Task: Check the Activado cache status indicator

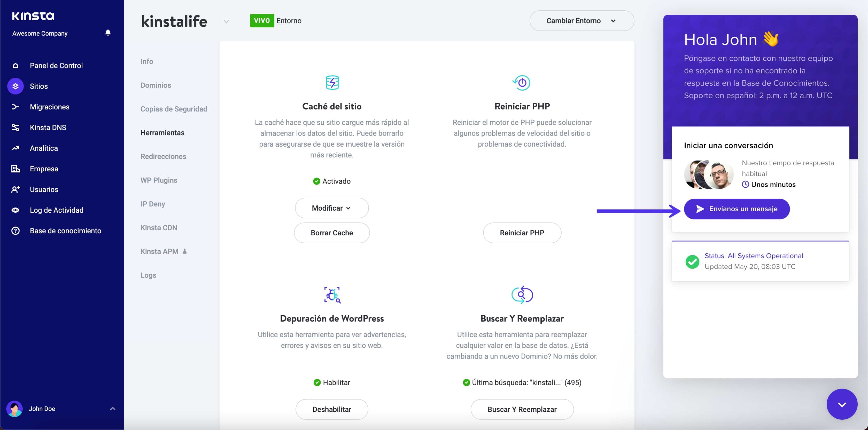Action: pyautogui.click(x=317, y=181)
